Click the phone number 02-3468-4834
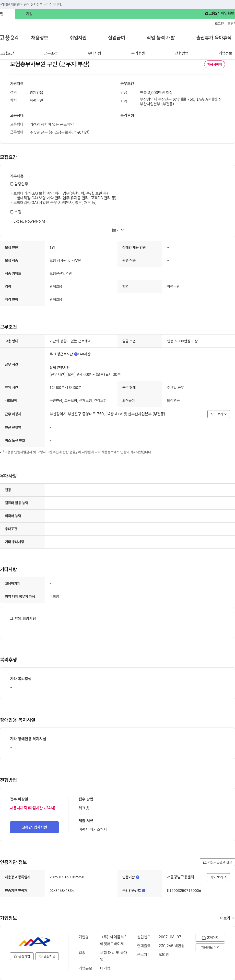The height and width of the screenshot is (980, 235). (62, 891)
